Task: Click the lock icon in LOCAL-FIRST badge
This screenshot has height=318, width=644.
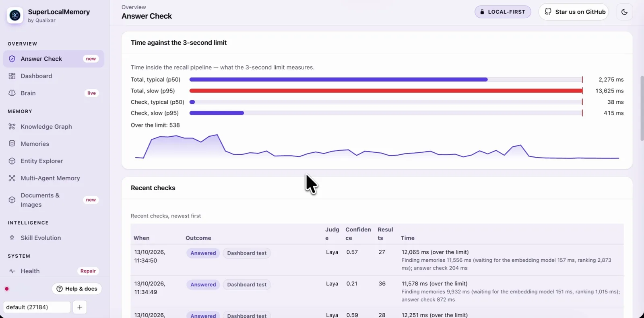Action: tap(482, 12)
